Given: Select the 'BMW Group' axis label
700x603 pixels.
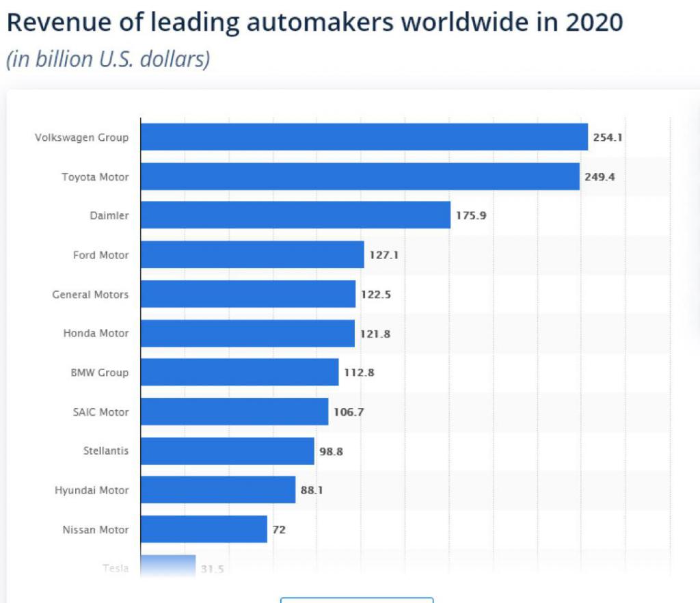Looking at the screenshot, I should click(x=100, y=373).
